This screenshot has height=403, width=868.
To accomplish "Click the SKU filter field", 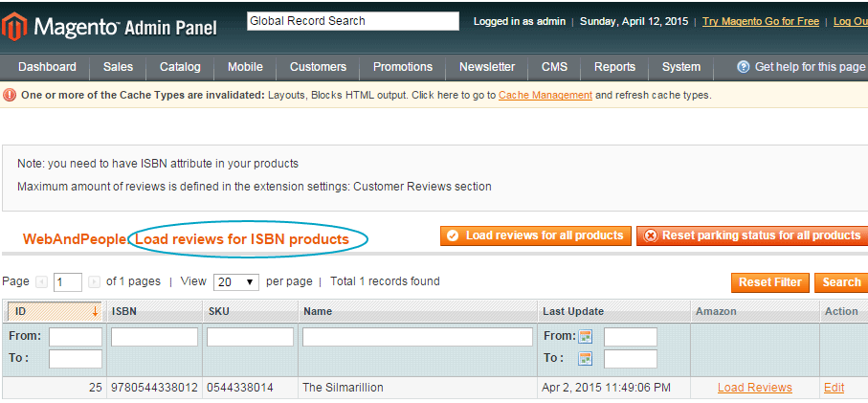I will (x=250, y=337).
